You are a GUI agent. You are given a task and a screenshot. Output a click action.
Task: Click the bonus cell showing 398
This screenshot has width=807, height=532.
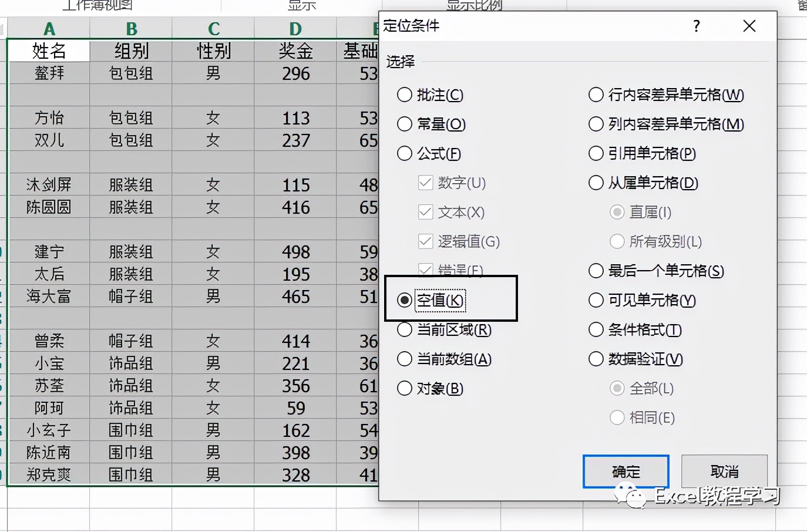point(295,453)
